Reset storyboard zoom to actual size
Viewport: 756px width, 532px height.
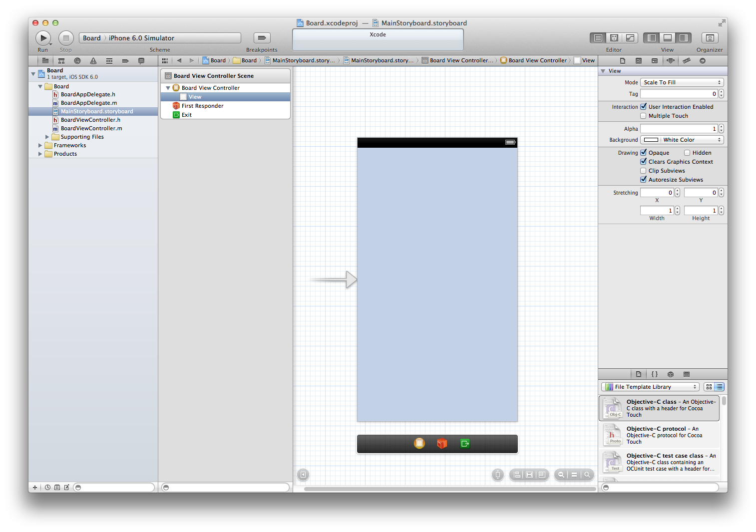tap(574, 475)
